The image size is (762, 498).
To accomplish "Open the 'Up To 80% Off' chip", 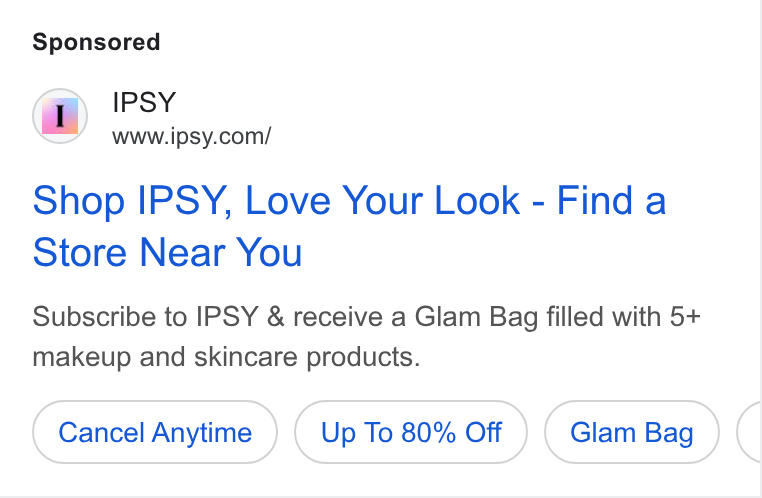I will 411,432.
